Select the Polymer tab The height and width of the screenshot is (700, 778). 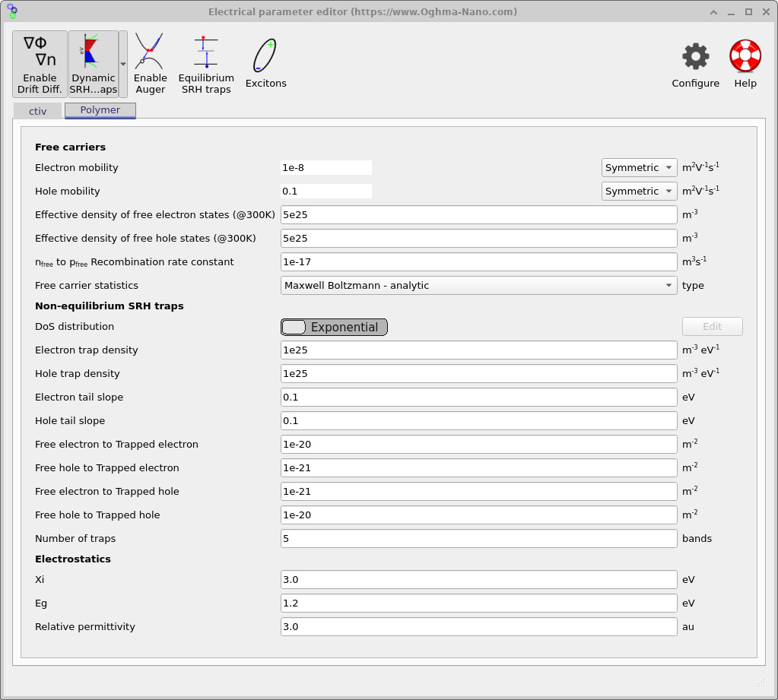(100, 110)
